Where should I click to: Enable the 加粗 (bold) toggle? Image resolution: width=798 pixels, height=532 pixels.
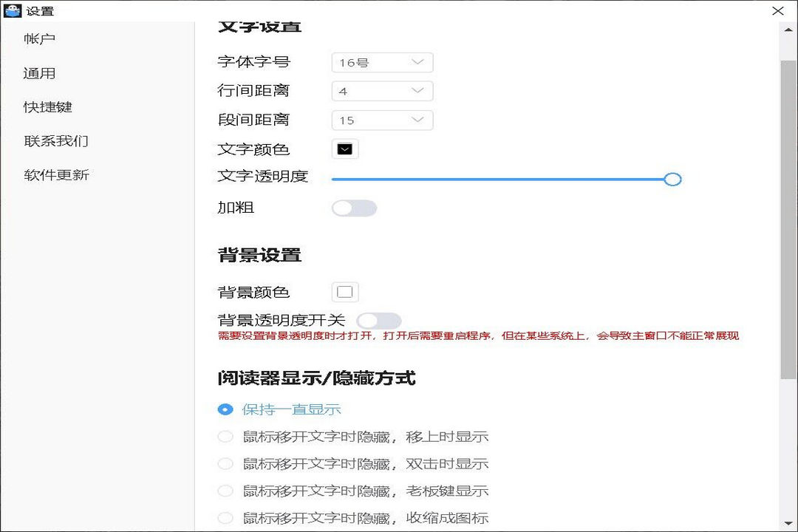click(354, 208)
